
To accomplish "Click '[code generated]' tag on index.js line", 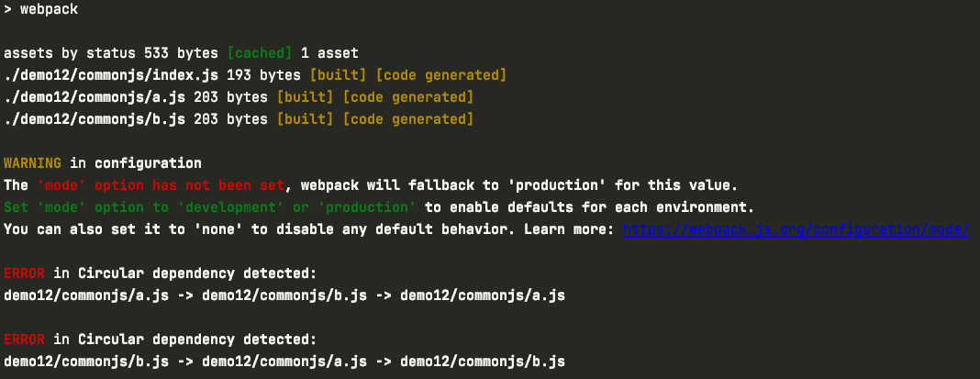I will click(440, 75).
